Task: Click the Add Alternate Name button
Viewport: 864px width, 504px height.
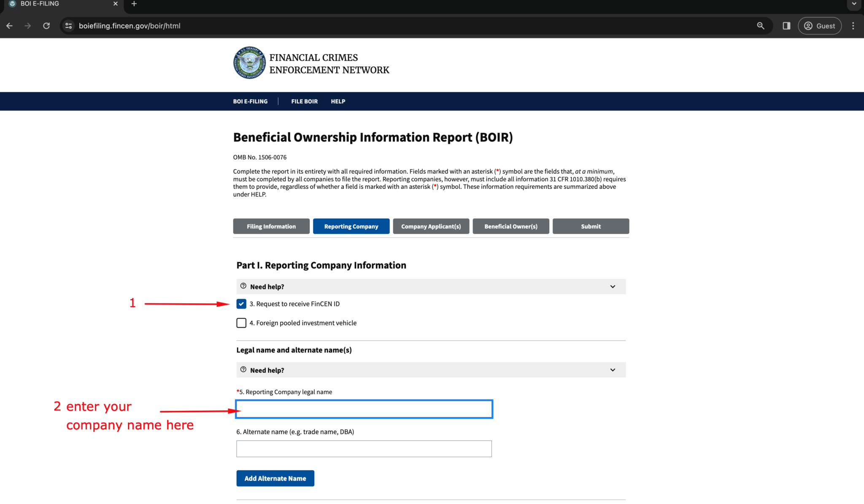Action: click(275, 478)
